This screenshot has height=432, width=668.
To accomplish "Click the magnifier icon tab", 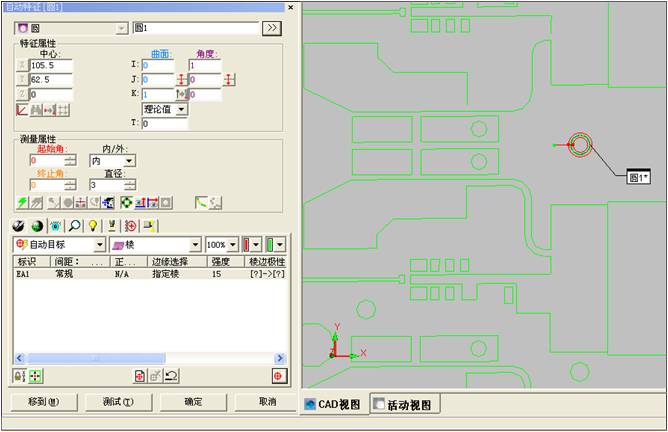I will (x=75, y=226).
